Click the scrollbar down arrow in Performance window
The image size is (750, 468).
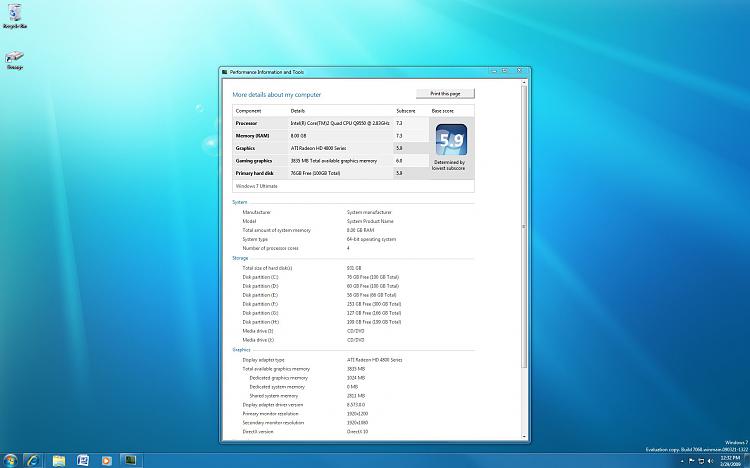point(524,436)
